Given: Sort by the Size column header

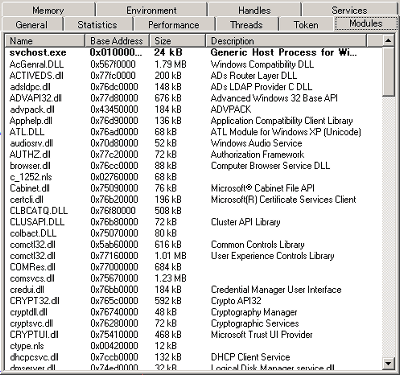Looking at the screenshot, I should (x=177, y=41).
